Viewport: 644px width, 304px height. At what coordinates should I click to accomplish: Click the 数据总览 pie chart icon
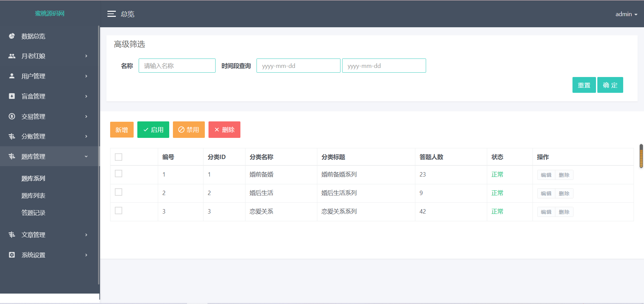pos(12,36)
